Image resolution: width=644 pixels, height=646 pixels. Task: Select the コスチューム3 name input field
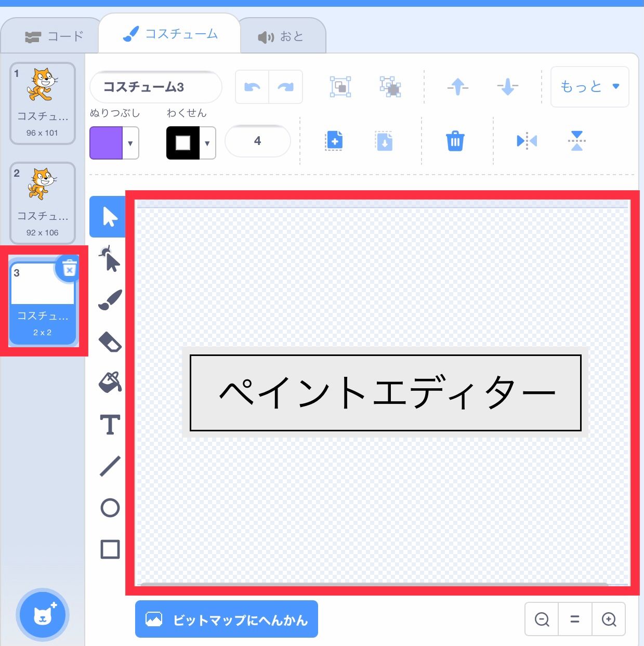(x=155, y=87)
